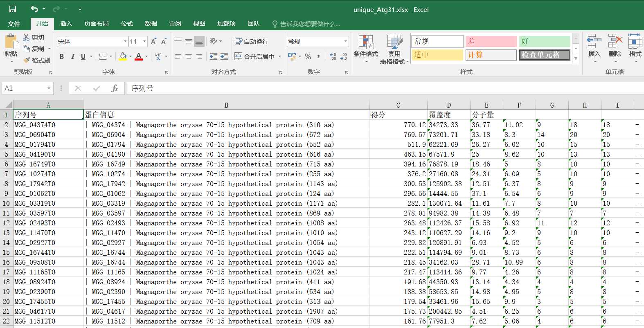Apply accounting number format icon
This screenshot has height=328, width=644.
point(292,56)
